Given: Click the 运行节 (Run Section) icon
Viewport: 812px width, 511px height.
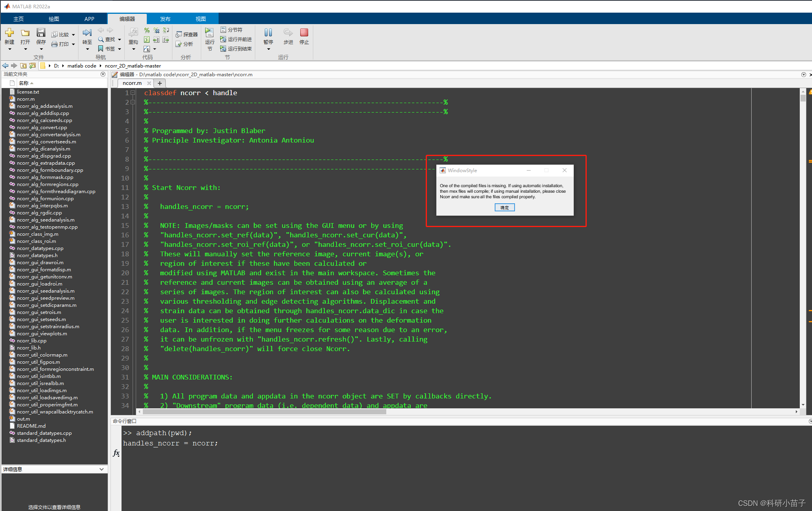Looking at the screenshot, I should (x=210, y=33).
